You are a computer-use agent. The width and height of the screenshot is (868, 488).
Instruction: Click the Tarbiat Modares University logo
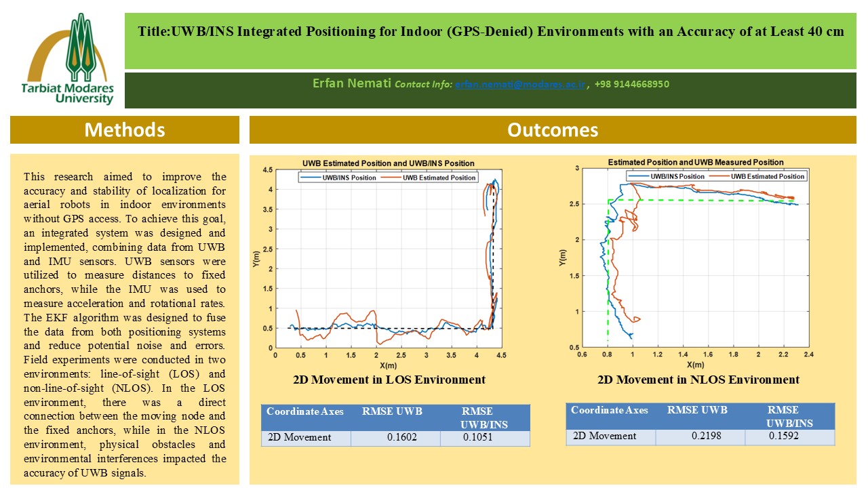click(68, 60)
